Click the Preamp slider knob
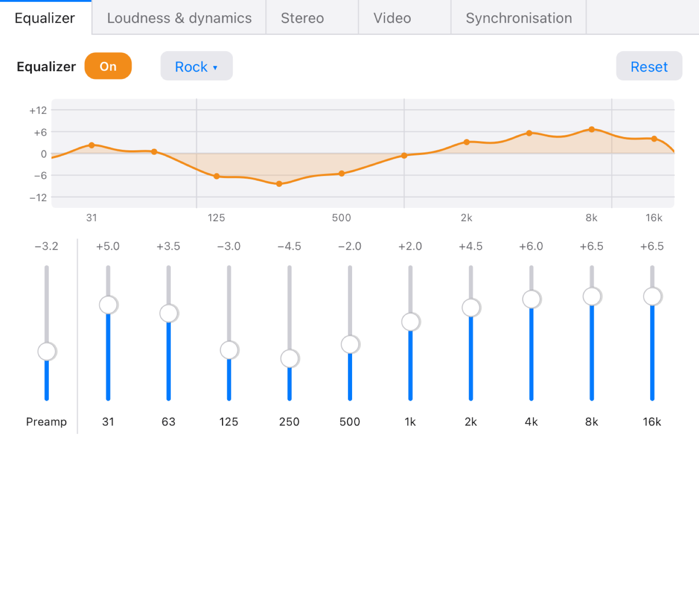This screenshot has width=699, height=616. (x=47, y=351)
